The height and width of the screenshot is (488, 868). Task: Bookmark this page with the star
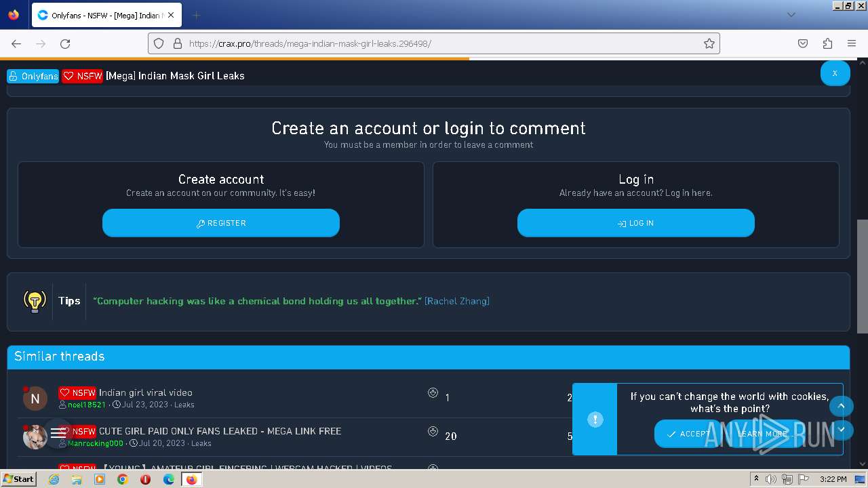pyautogui.click(x=709, y=43)
